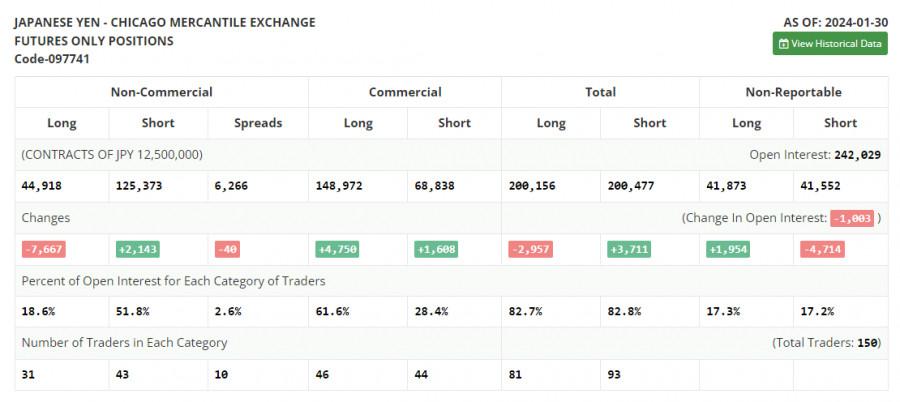Click the Spreads column header

258,123
